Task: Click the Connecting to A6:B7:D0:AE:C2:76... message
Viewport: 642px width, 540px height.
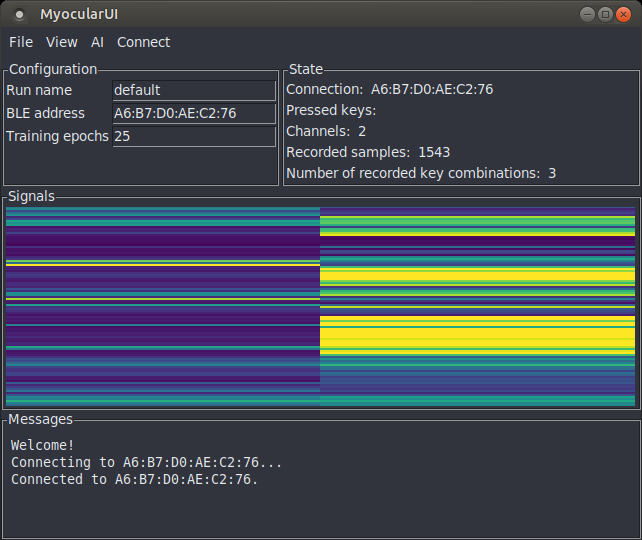Action: (146, 462)
